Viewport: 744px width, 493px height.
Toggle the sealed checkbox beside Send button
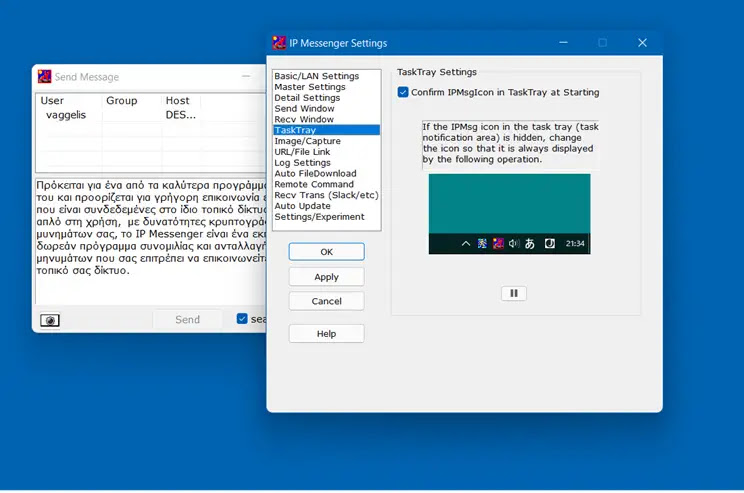point(242,319)
